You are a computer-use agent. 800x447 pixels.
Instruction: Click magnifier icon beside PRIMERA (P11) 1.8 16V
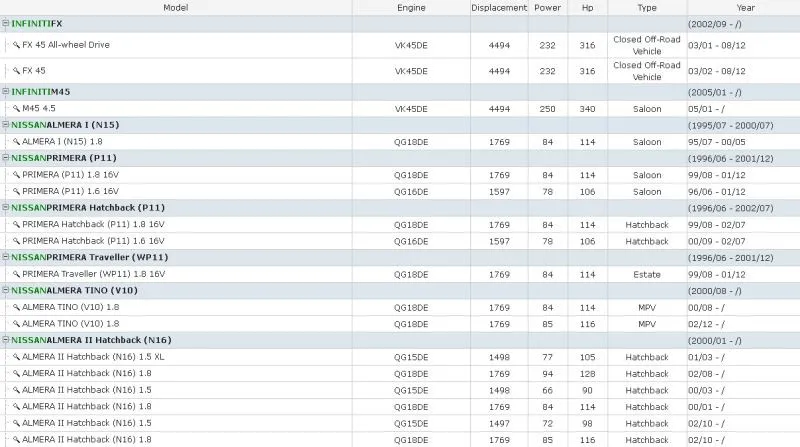pyautogui.click(x=16, y=175)
